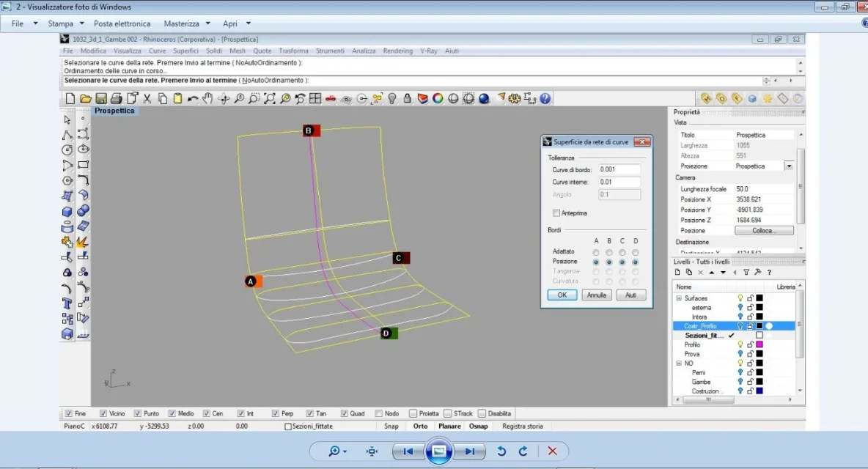Select the arrow pointer selection tool

[x=67, y=119]
